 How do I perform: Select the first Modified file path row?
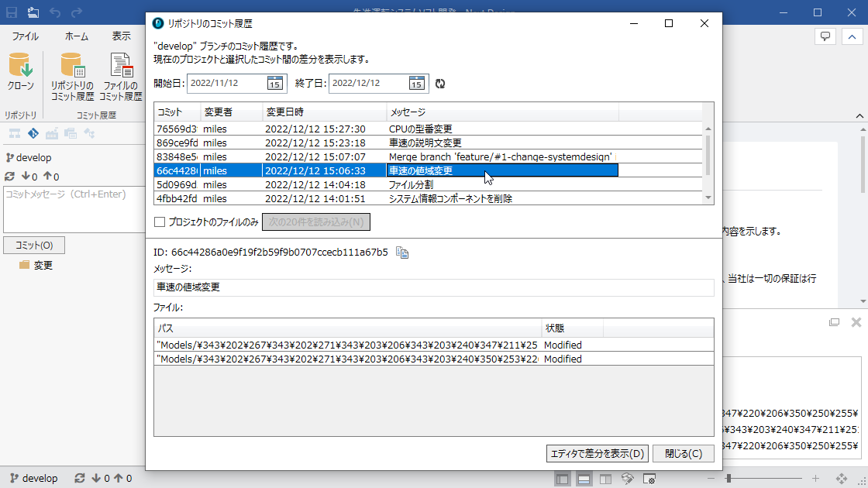point(434,345)
